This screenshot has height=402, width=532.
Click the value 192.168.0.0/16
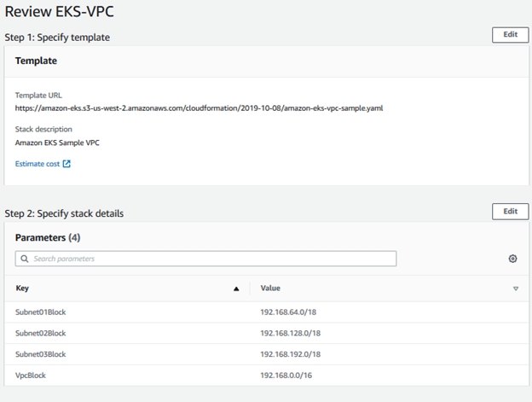click(x=286, y=374)
